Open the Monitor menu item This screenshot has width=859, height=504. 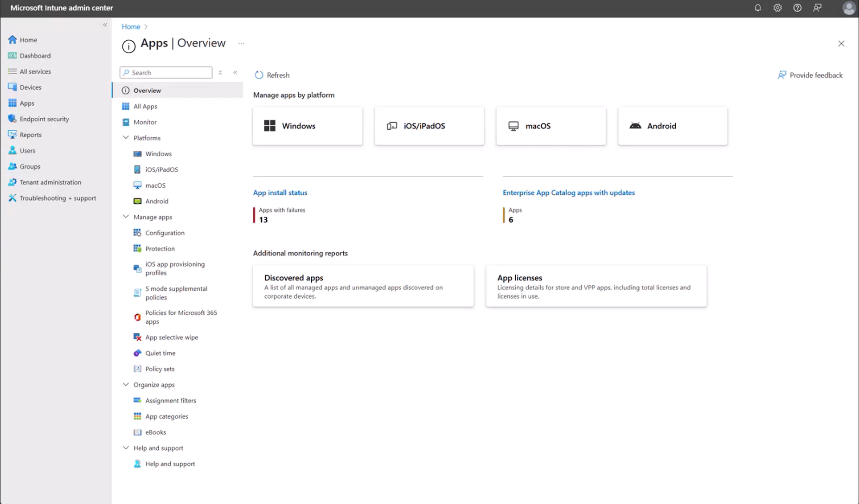(144, 122)
